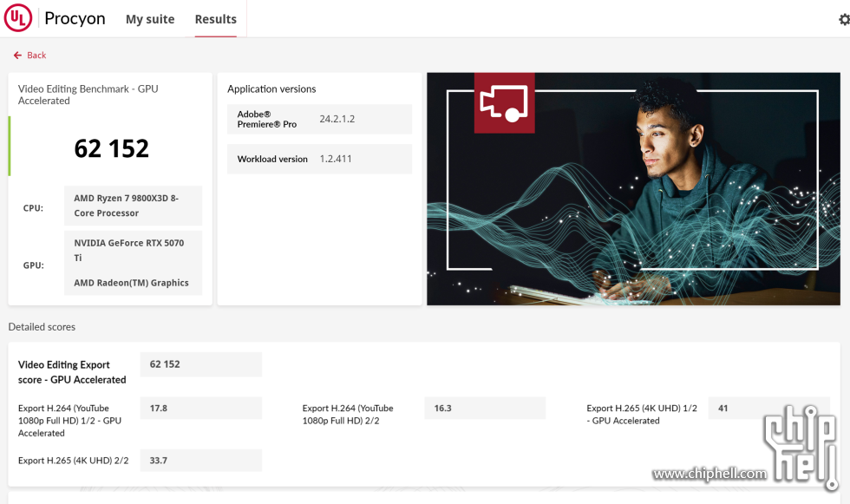The width and height of the screenshot is (850, 504).
Task: Click the Procyon app title
Action: 75,18
